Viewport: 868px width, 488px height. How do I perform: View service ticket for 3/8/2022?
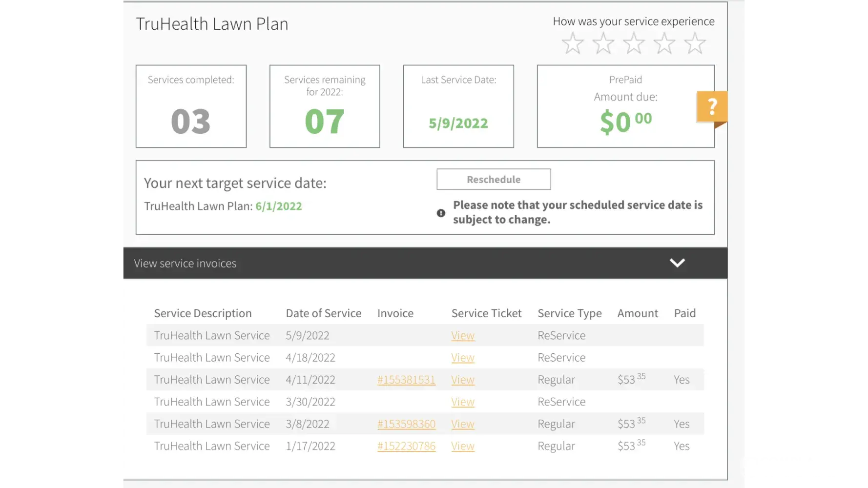463,424
